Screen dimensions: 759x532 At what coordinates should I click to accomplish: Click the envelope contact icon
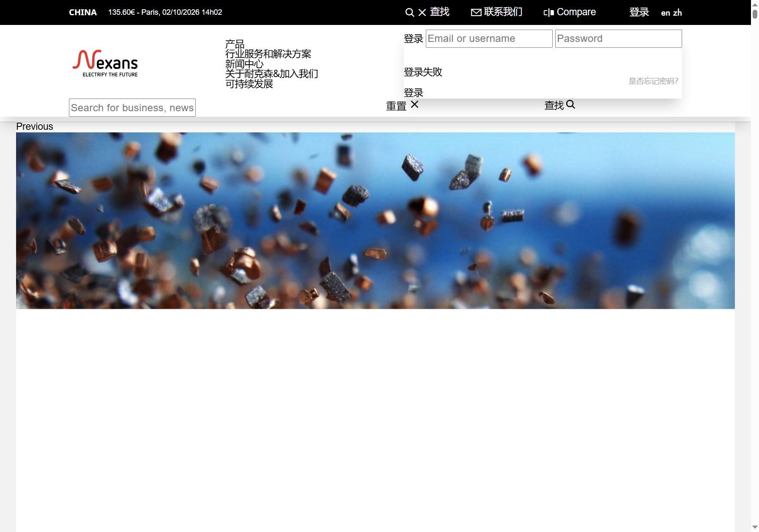click(x=476, y=13)
